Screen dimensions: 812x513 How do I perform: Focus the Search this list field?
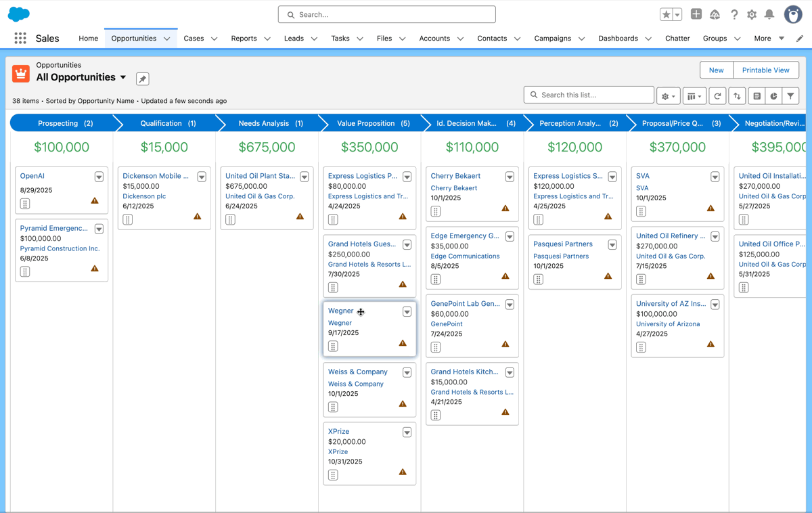coord(589,95)
